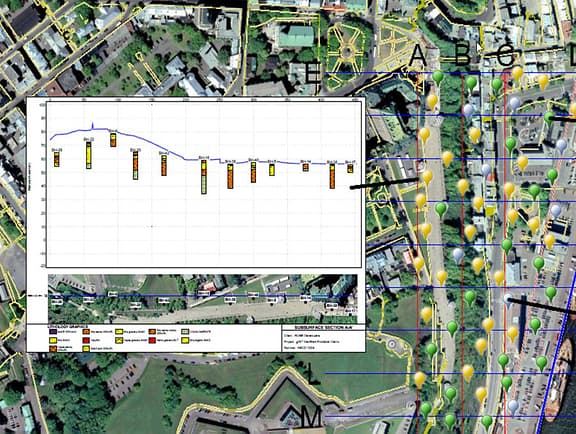Select the rightmost small borehole log in the section
Image resolution: width=576 pixels, height=434 pixels.
[x=350, y=168]
